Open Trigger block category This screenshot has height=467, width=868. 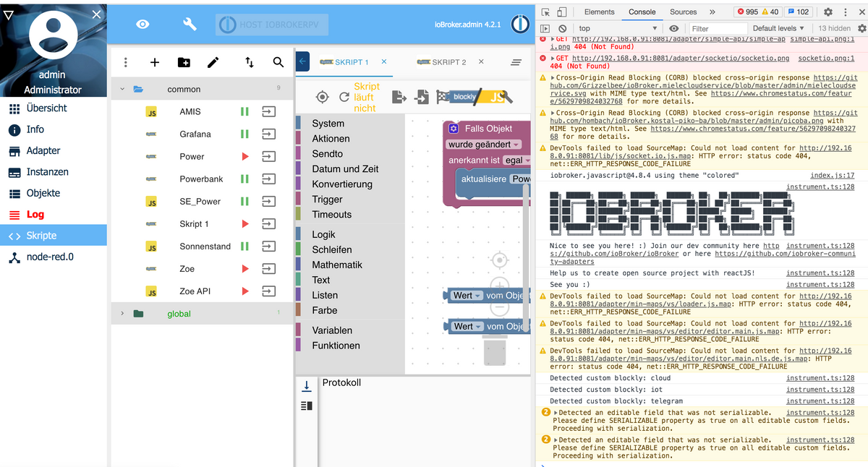(349, 200)
